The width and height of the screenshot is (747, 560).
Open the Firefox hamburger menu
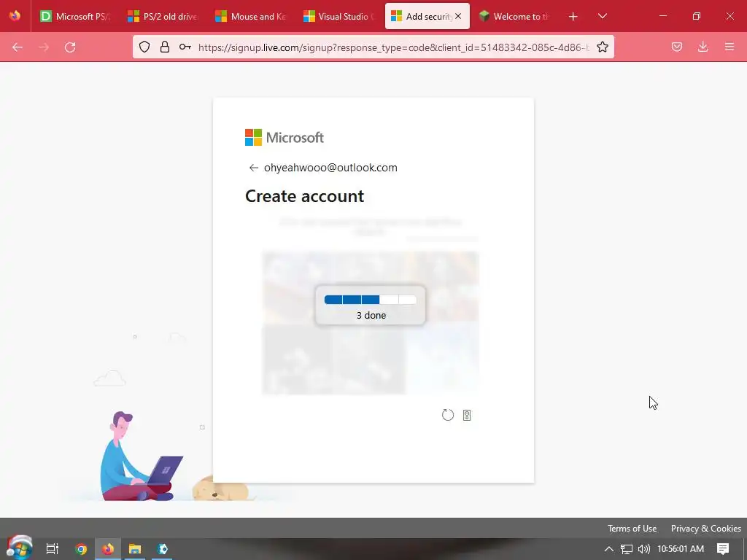(729, 47)
